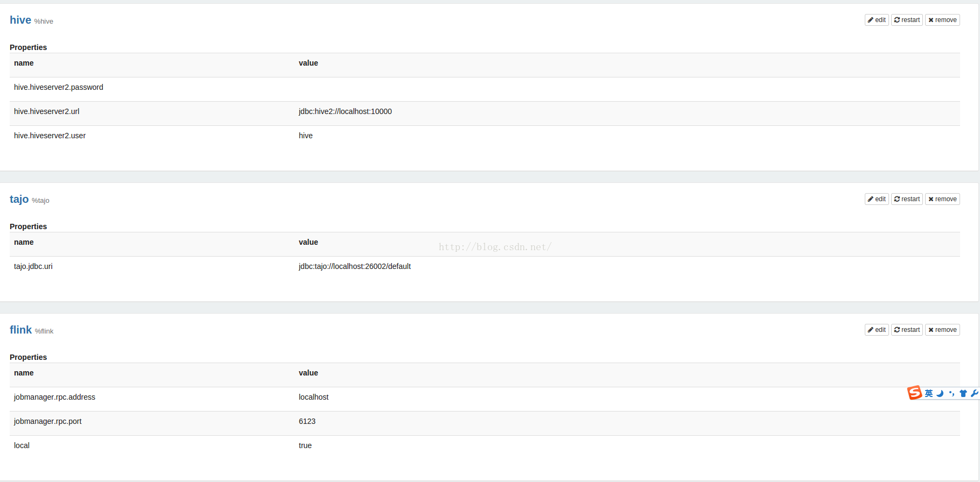Click the tajo Properties label

[x=28, y=226]
